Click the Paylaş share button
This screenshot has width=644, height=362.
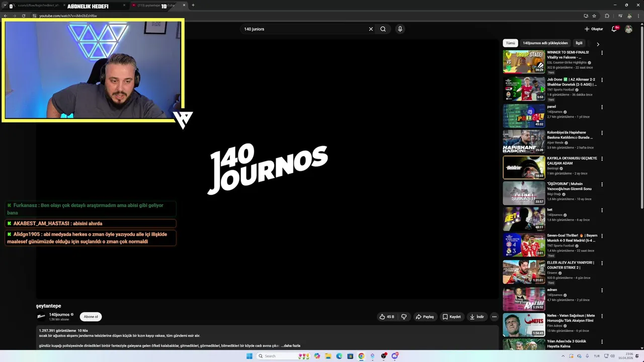point(425,317)
